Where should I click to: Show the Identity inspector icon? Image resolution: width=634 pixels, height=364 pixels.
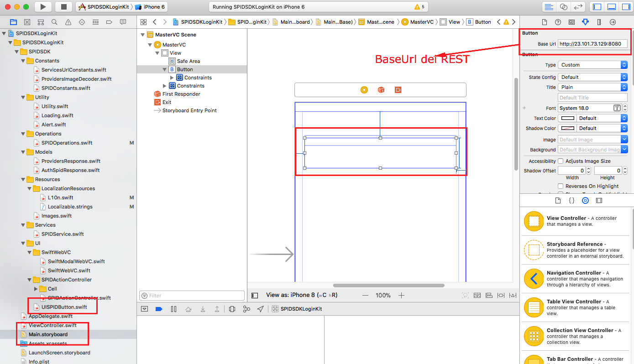coord(571,22)
